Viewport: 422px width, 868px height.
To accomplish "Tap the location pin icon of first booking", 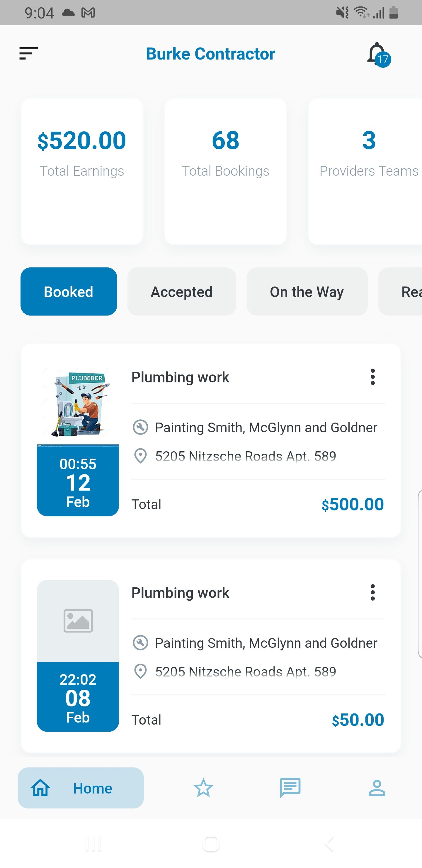I will pos(140,456).
